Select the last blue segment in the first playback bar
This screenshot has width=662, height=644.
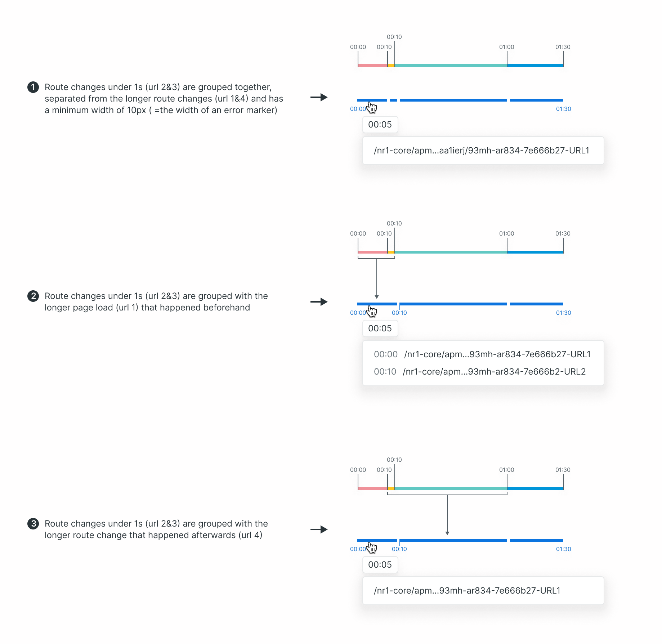(536, 100)
